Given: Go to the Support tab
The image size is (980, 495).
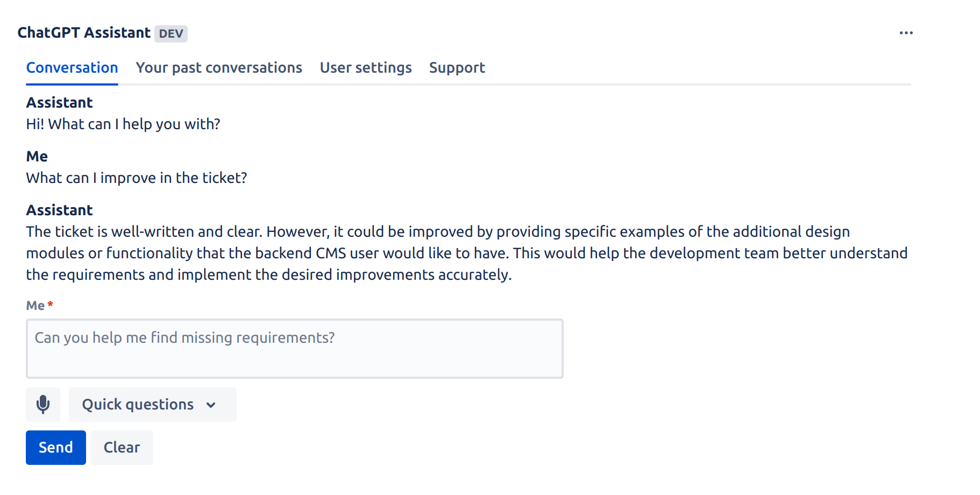Looking at the screenshot, I should (457, 68).
